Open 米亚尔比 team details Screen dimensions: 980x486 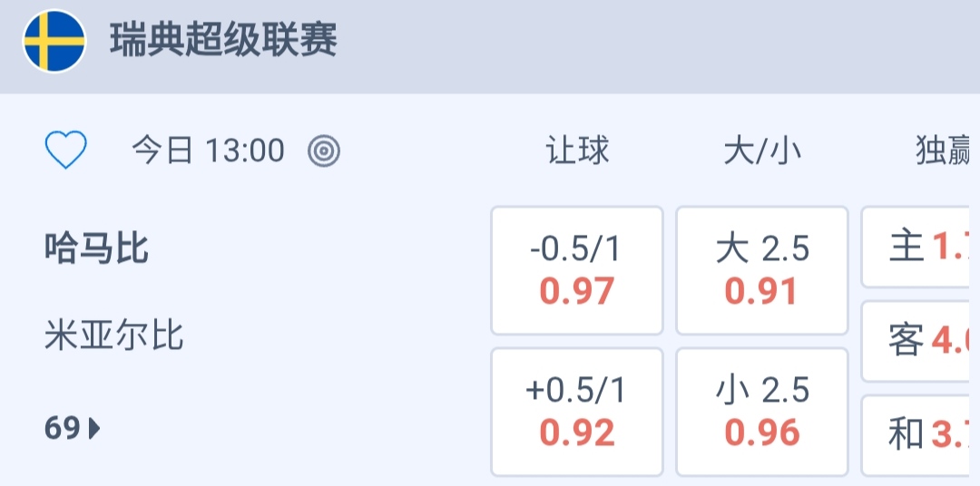(x=113, y=335)
